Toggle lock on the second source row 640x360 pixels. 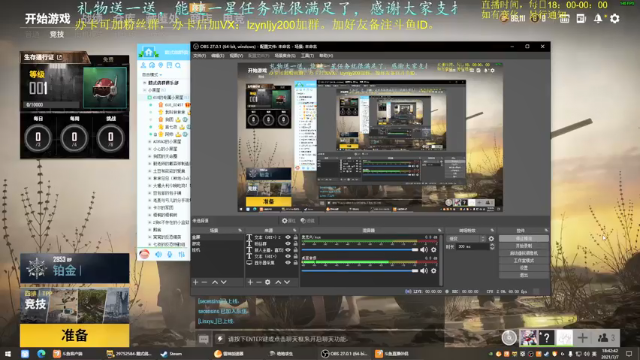pyautogui.click(x=296, y=244)
